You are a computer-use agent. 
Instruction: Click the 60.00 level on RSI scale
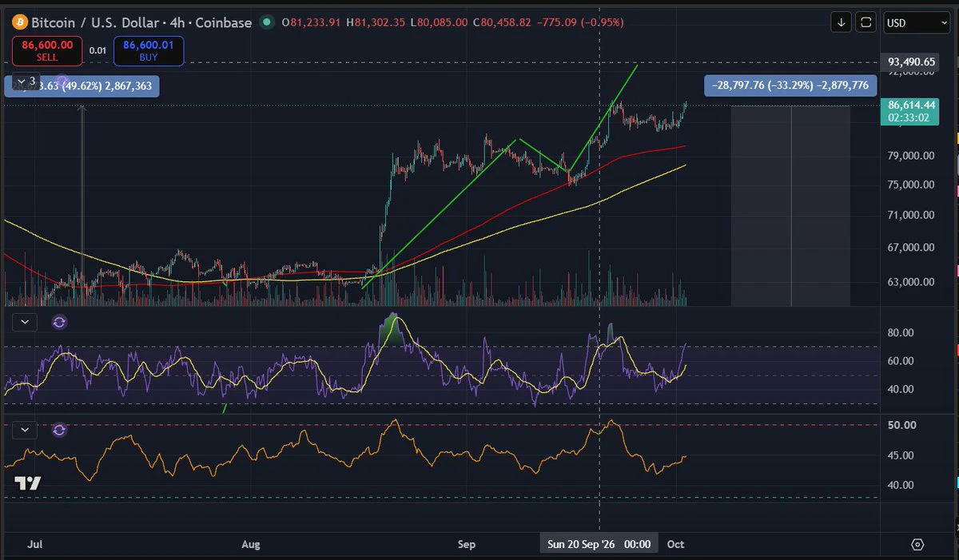(x=900, y=361)
